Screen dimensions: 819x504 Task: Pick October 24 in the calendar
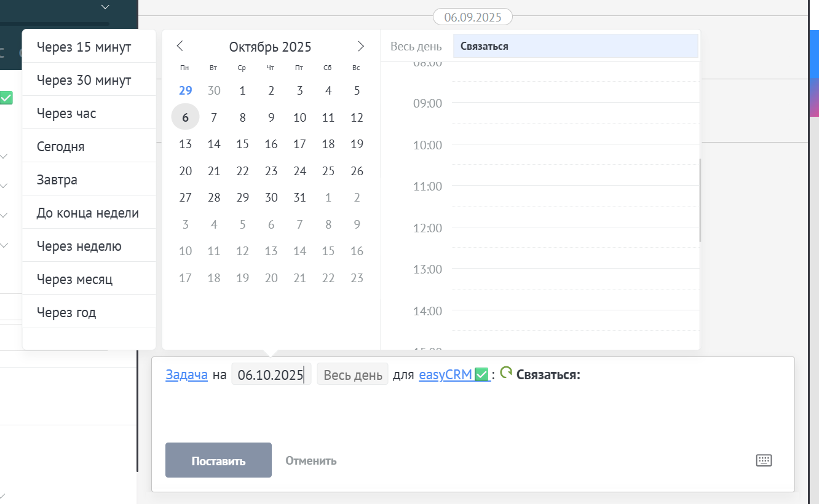299,171
